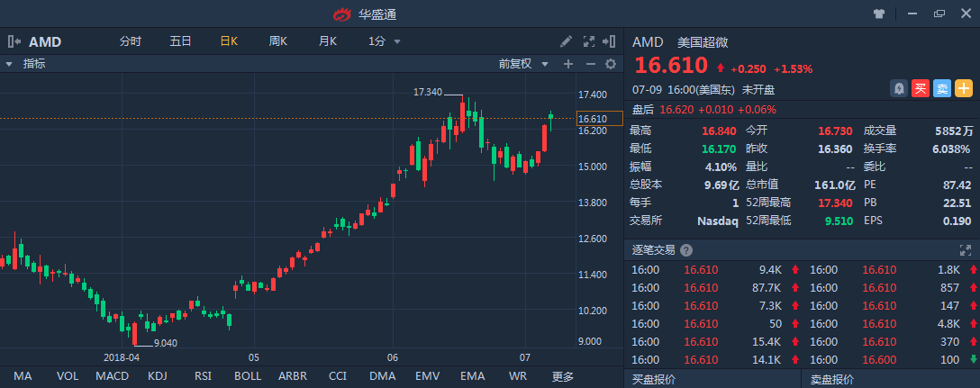
Task: Open the 买盘报价 section
Action: click(654, 379)
